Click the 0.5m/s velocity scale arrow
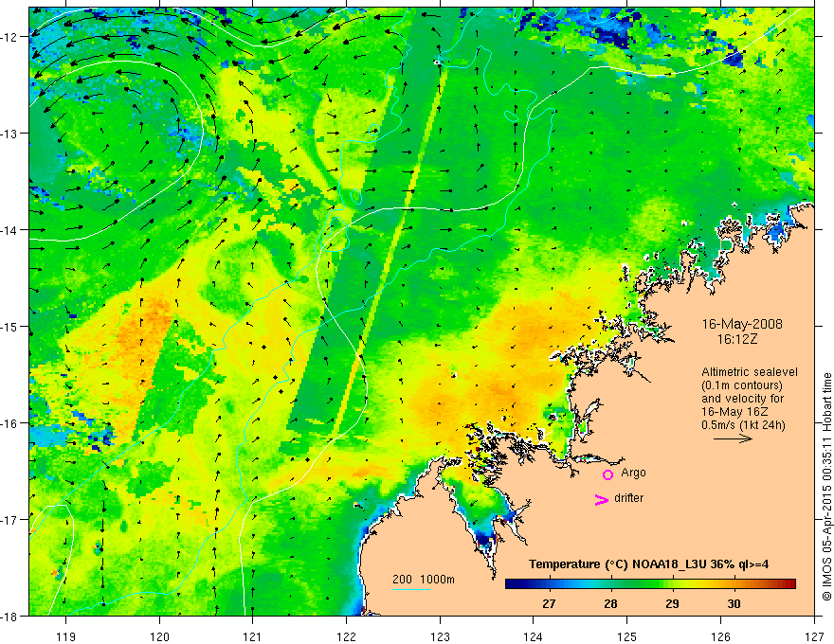The image size is (834, 644). point(733,438)
